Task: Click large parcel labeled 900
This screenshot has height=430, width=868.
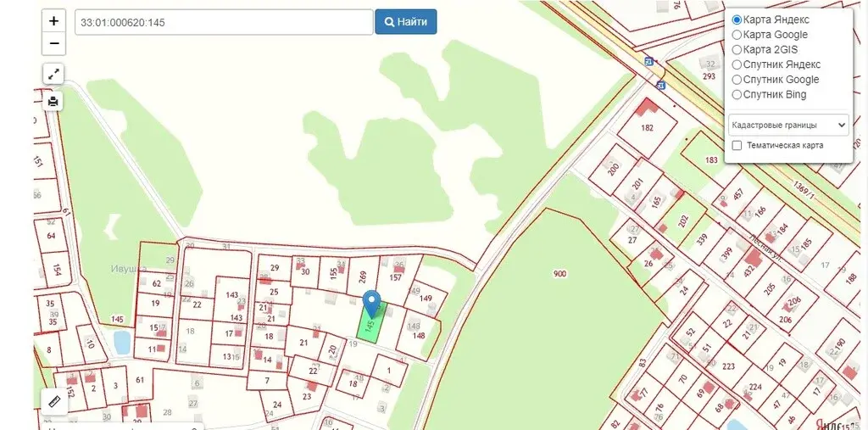Action: click(559, 274)
